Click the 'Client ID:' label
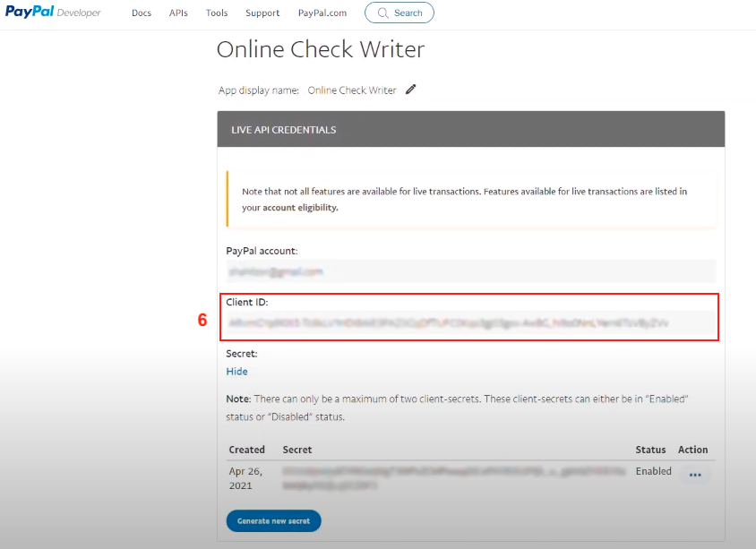756x549 pixels. point(247,302)
